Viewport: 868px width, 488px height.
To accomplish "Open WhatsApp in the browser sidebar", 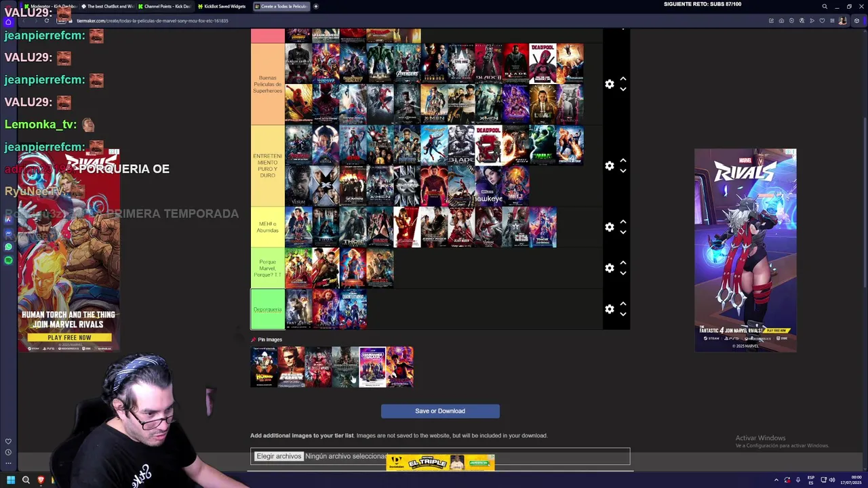I will click(8, 247).
